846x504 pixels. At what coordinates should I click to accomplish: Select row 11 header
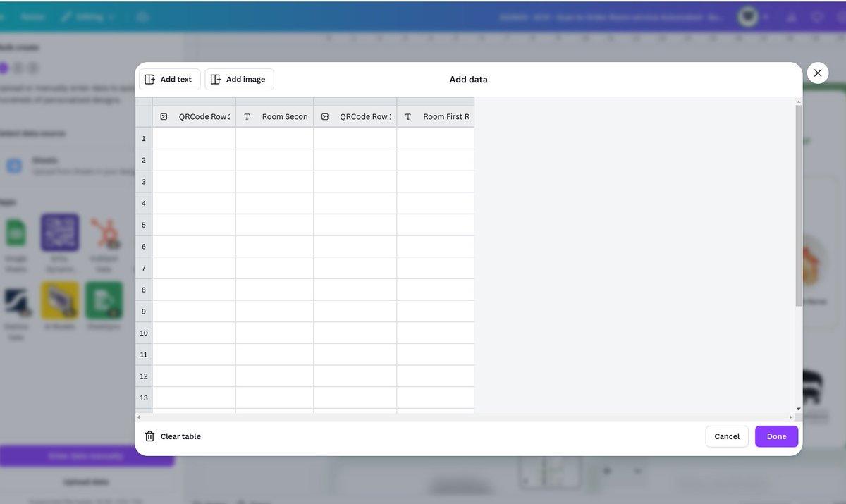[144, 355]
